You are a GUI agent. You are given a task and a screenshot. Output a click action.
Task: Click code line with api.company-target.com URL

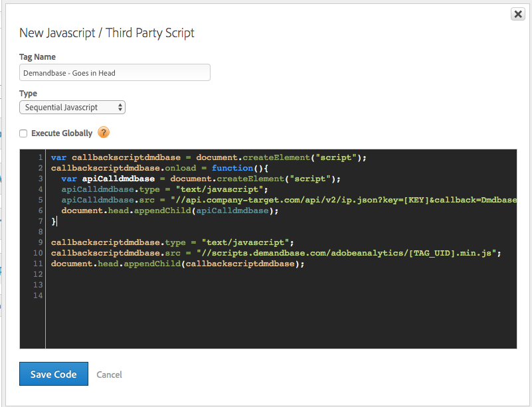click(289, 200)
